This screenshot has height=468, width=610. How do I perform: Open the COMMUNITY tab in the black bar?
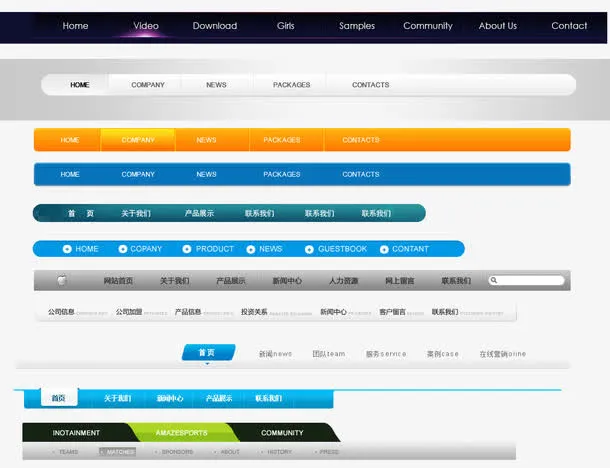click(282, 433)
